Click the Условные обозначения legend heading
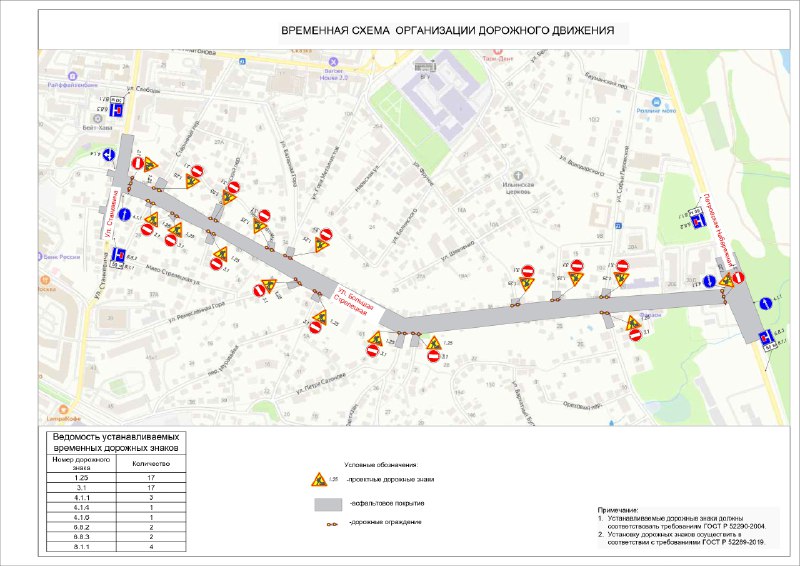This screenshot has height=566, width=800. click(x=381, y=465)
